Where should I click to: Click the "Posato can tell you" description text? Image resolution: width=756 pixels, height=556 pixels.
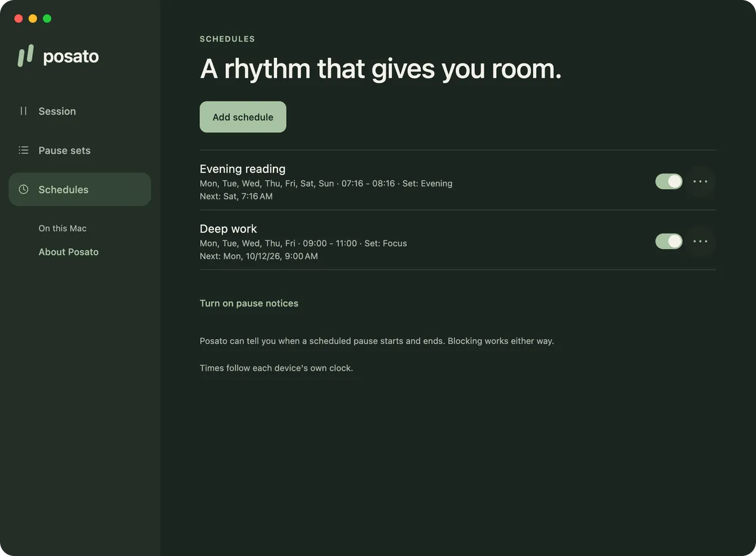coord(377,342)
